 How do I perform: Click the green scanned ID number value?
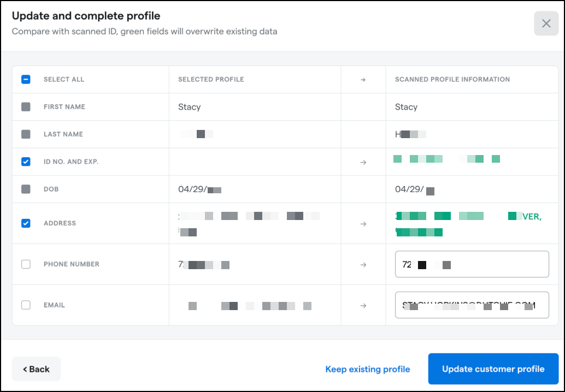[x=447, y=159]
